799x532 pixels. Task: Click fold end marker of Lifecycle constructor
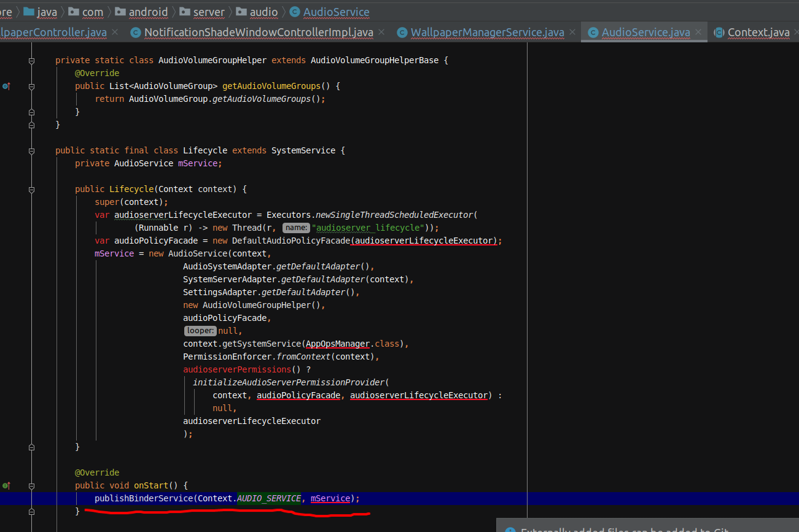pos(31,447)
